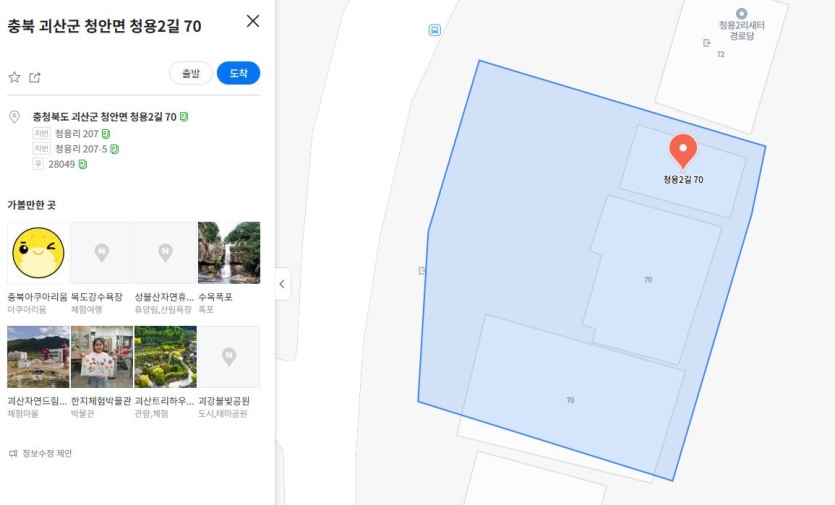The width and height of the screenshot is (835, 505).
Task: Click 청용2리새터 경로당 map marker
Action: (741, 14)
